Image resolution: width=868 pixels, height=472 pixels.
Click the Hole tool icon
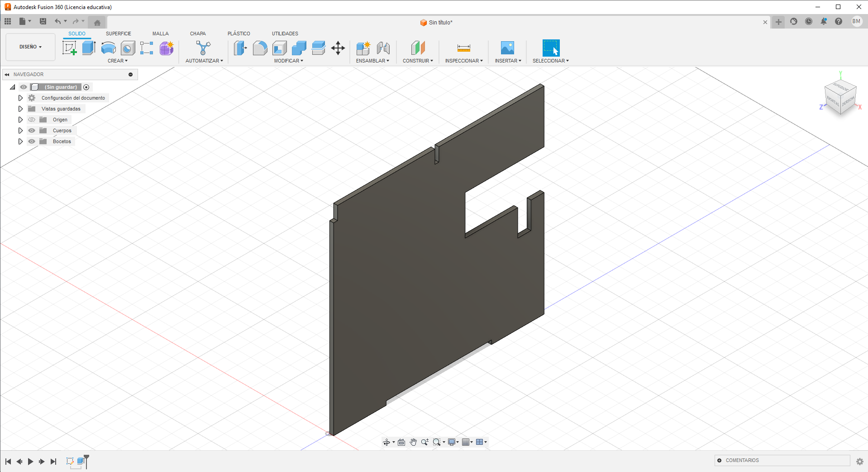click(128, 48)
